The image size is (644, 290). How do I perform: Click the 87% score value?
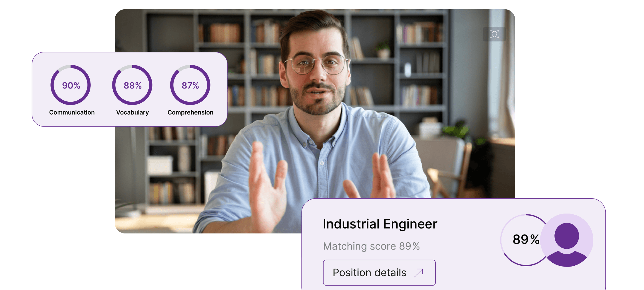[x=190, y=86]
